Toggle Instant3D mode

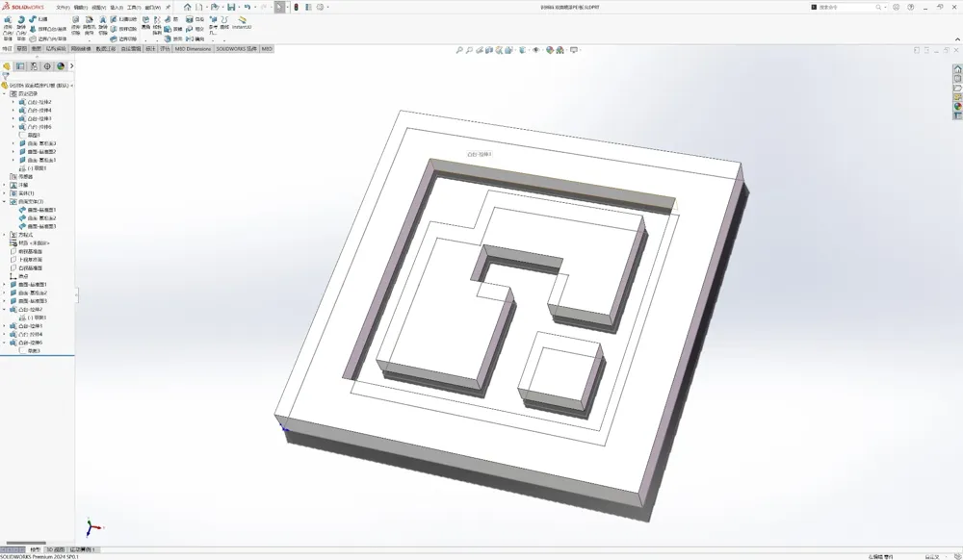pos(242,23)
